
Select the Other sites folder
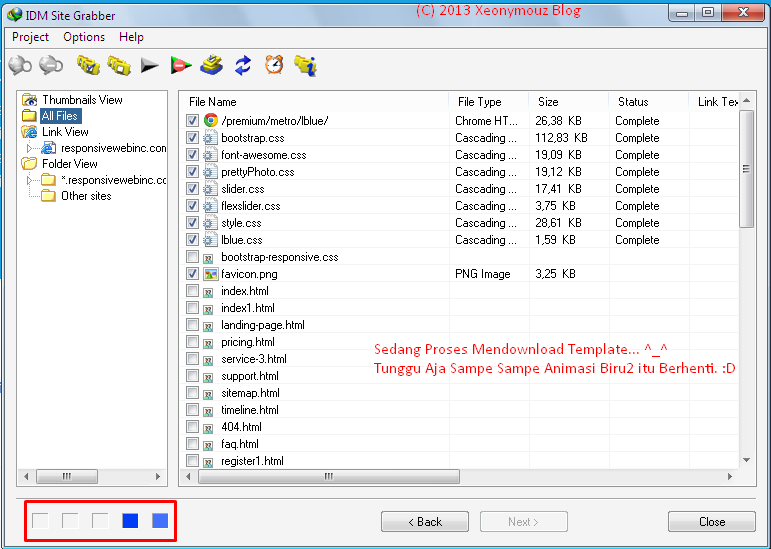[x=86, y=196]
